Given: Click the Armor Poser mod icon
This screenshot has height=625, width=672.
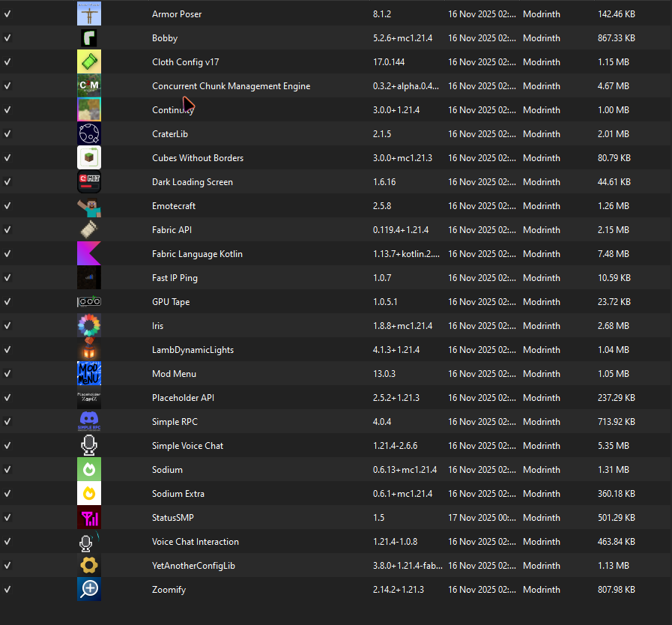Looking at the screenshot, I should pyautogui.click(x=89, y=13).
